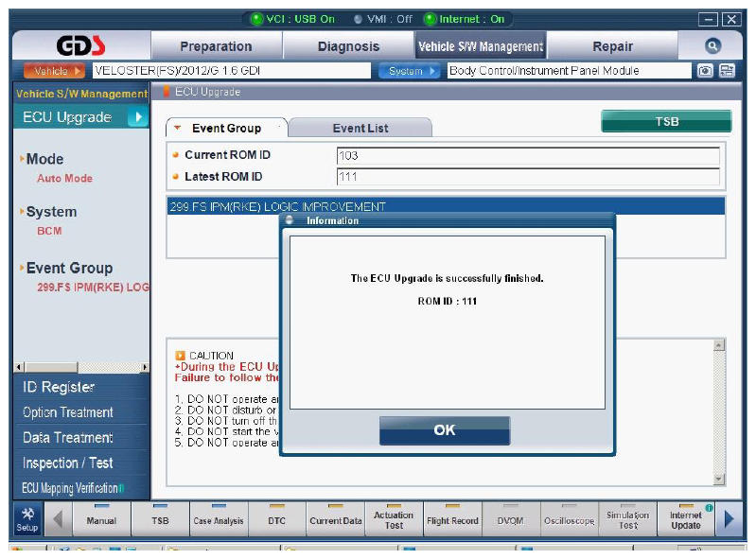
Task: Click the Current ROM ID field
Action: (528, 156)
